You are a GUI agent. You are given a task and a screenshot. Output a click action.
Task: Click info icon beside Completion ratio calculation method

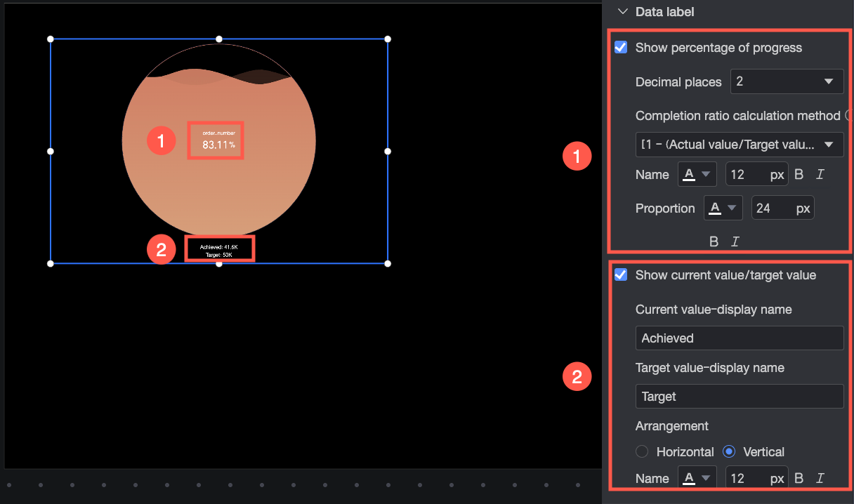point(849,115)
